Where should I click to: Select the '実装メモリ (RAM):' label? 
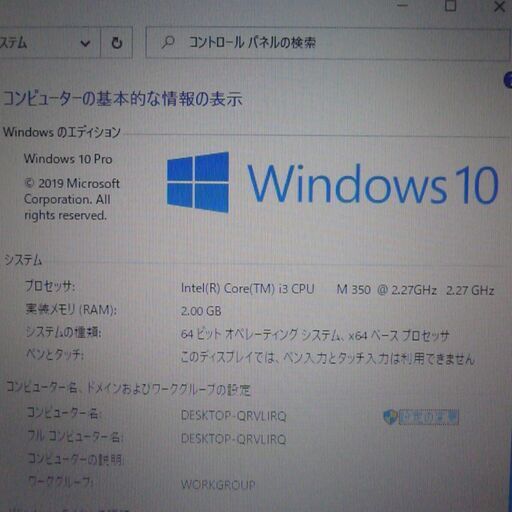point(71,310)
